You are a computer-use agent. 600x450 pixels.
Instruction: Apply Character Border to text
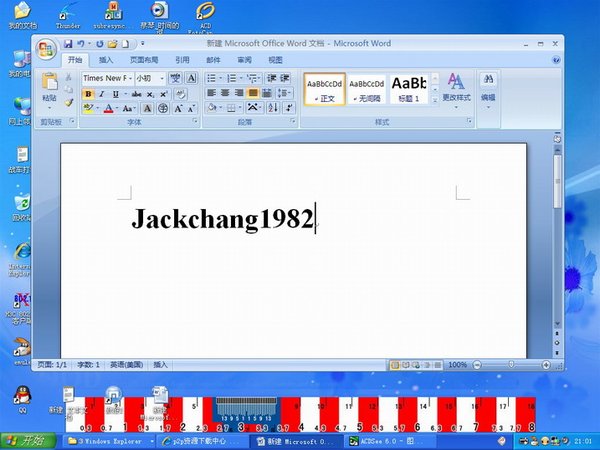pos(191,78)
